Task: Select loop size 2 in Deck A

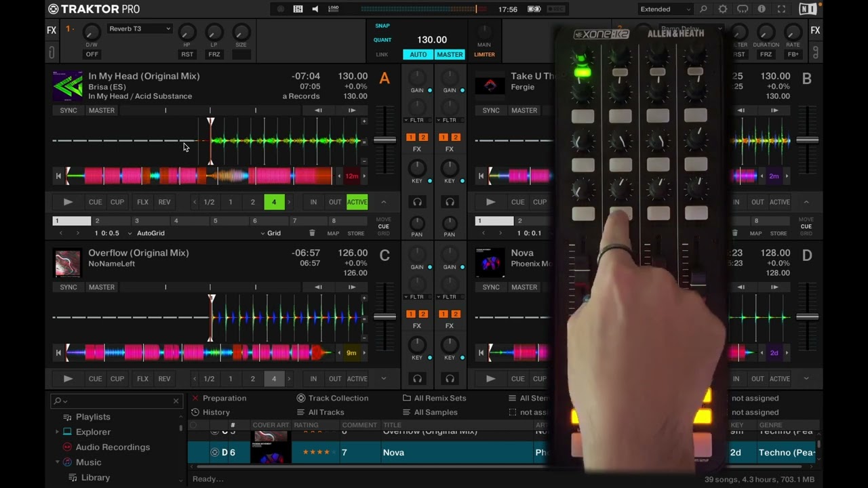Action: click(x=252, y=202)
